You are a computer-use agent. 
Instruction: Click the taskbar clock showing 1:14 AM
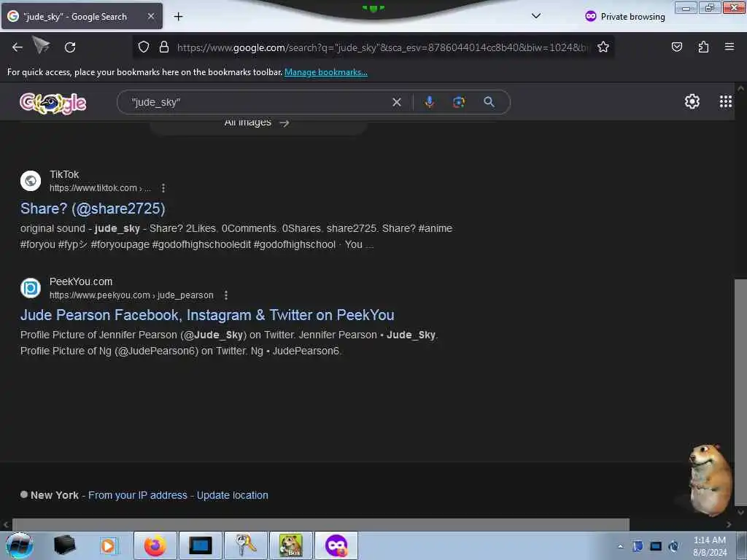coord(709,546)
